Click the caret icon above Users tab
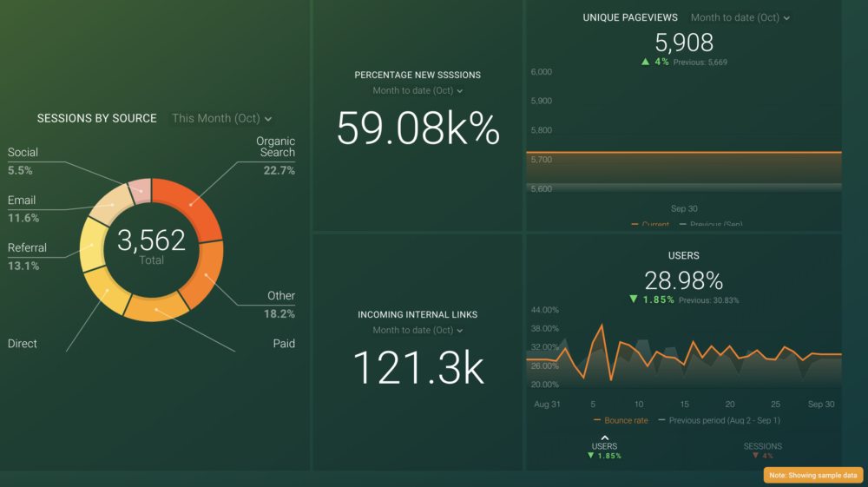 coord(604,438)
